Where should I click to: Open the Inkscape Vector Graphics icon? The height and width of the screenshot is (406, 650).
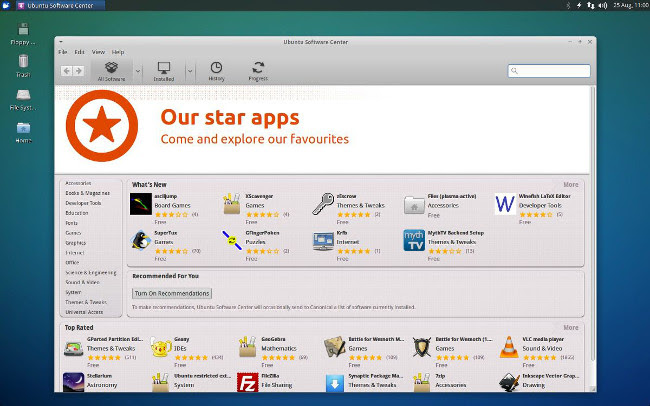pos(509,382)
